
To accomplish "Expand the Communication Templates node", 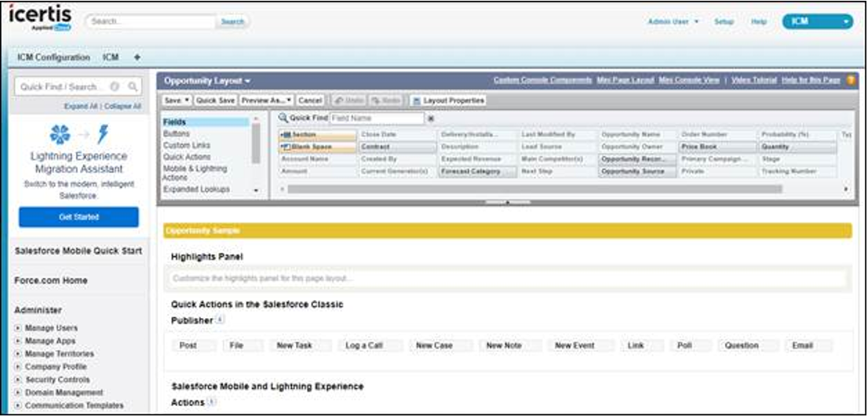I will [x=18, y=405].
